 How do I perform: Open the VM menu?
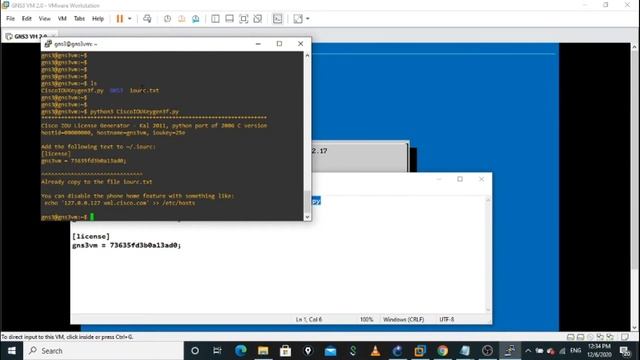pyautogui.click(x=62, y=19)
